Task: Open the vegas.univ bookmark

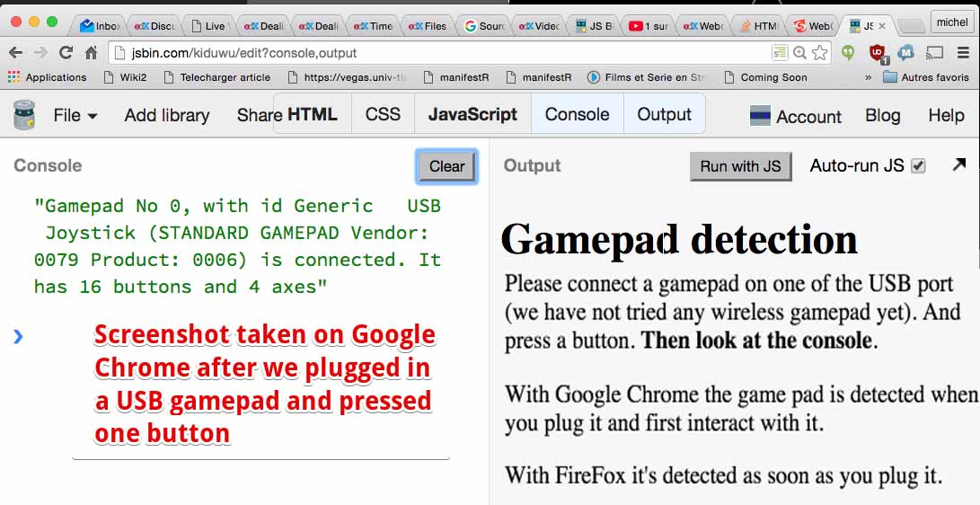Action: click(347, 77)
